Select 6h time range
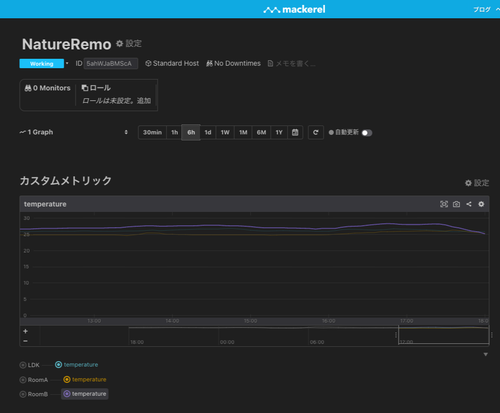The height and width of the screenshot is (413, 500). pyautogui.click(x=191, y=132)
